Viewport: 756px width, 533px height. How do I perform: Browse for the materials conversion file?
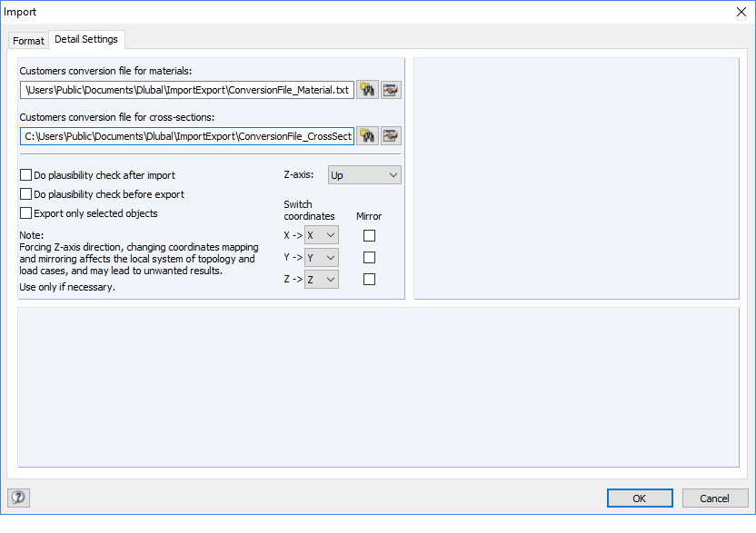(367, 90)
